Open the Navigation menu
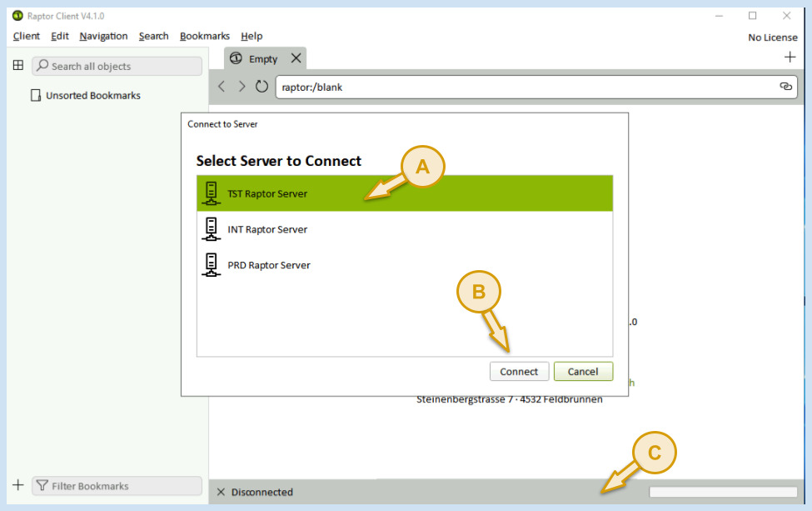The image size is (812, 511). click(x=103, y=36)
